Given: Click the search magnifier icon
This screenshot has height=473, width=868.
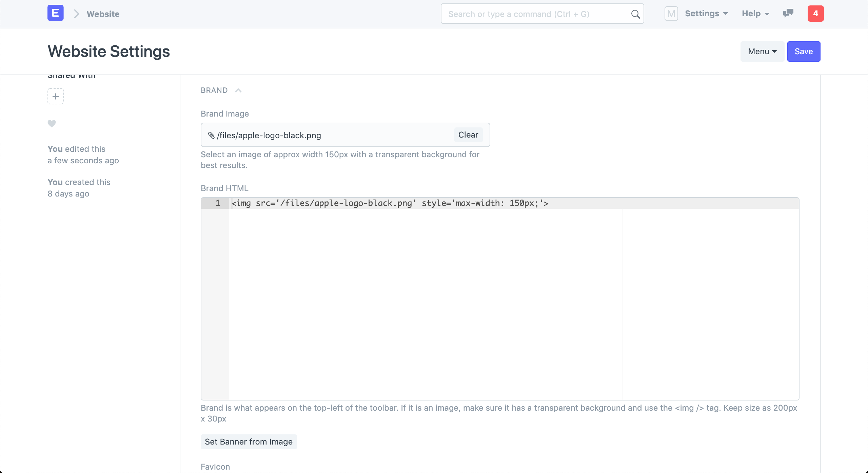Looking at the screenshot, I should coord(635,14).
